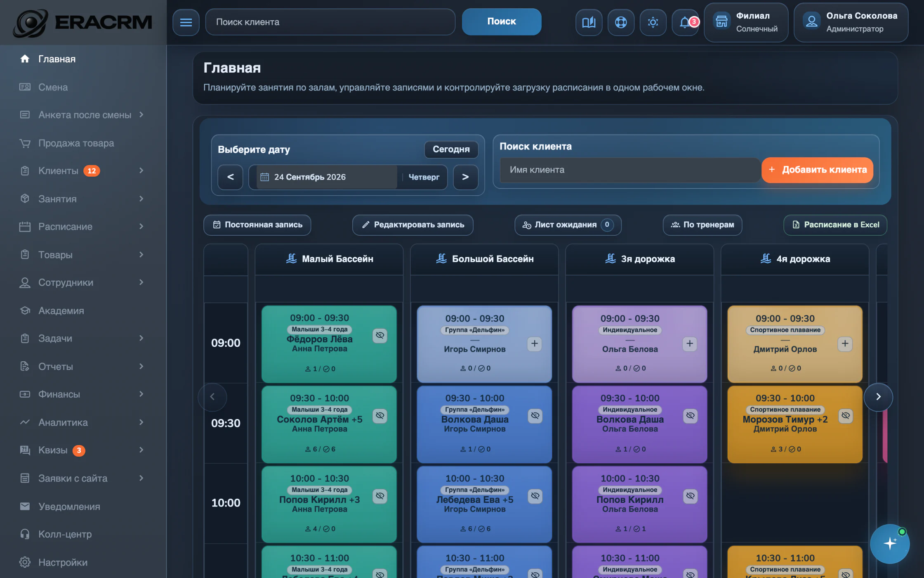Go to next day arrow

[465, 177]
